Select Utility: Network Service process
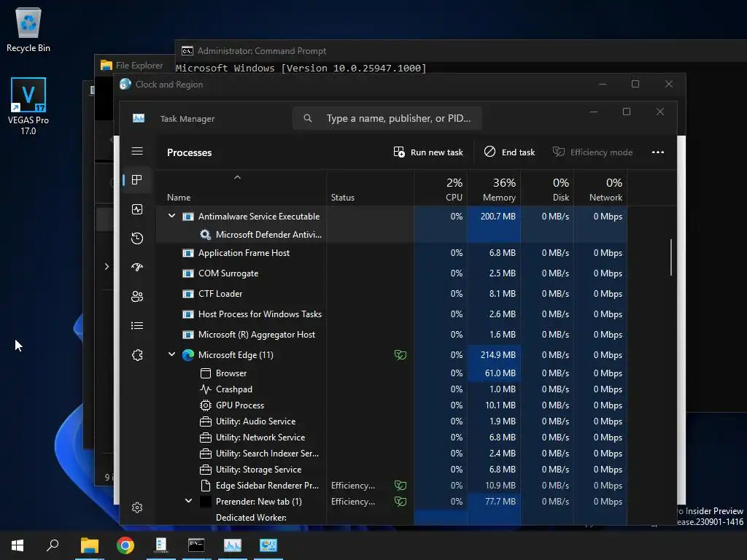This screenshot has width=747, height=560. [392, 437]
